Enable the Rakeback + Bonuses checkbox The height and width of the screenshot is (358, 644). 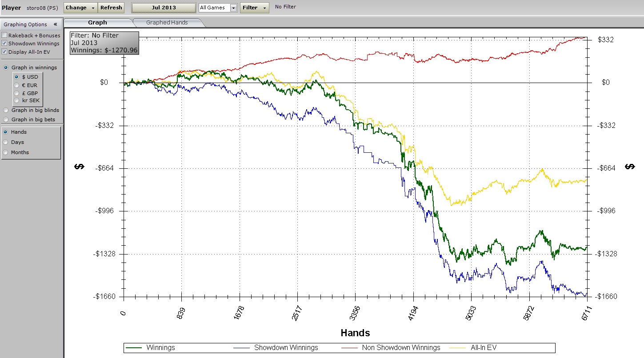4,35
